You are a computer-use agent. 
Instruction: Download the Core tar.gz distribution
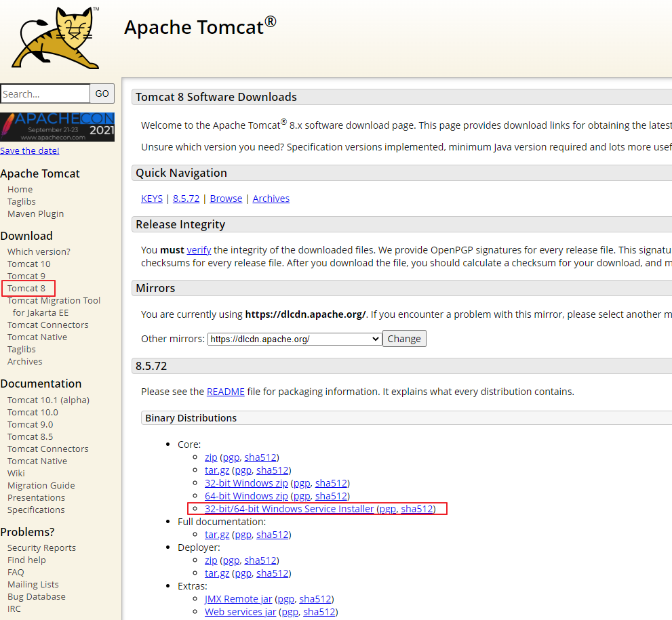point(217,470)
